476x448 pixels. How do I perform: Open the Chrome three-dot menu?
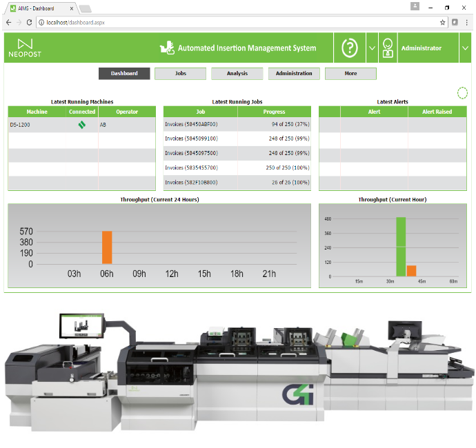pyautogui.click(x=467, y=22)
